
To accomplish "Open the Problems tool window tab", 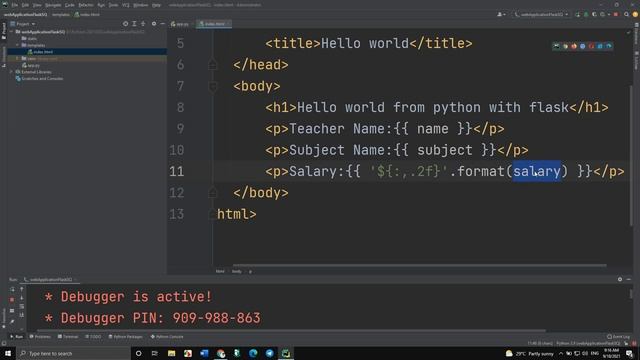I will pyautogui.click(x=40, y=337).
